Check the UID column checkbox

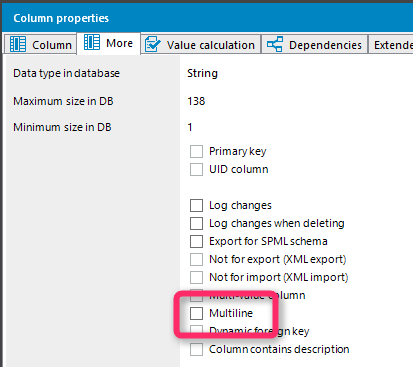point(196,169)
